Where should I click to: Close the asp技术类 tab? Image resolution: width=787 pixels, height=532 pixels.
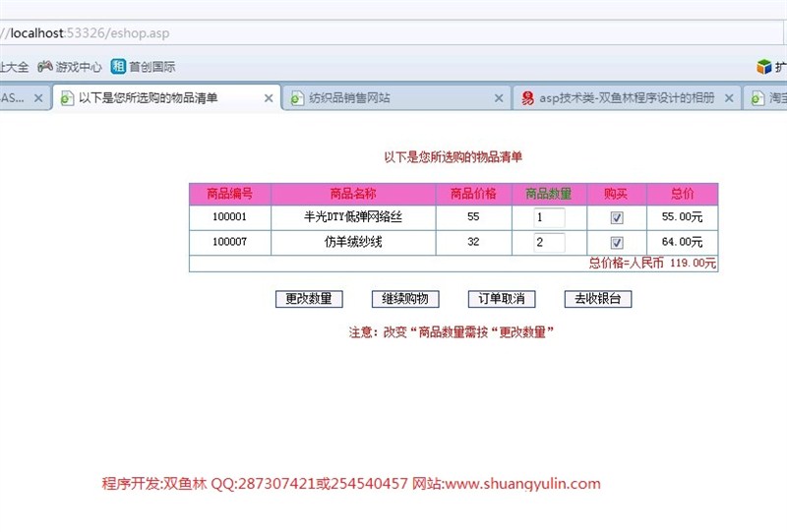point(729,98)
